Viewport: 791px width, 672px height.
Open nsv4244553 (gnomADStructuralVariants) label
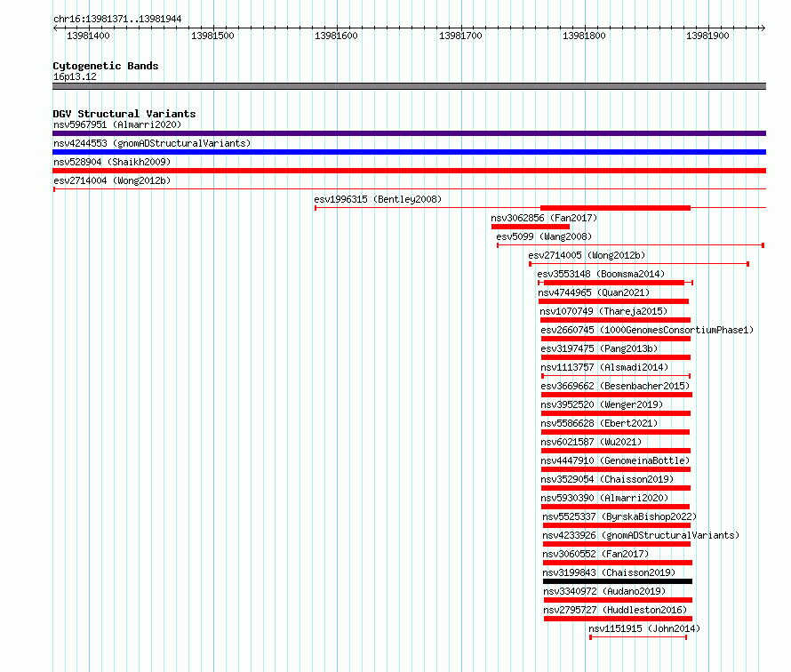coord(152,143)
